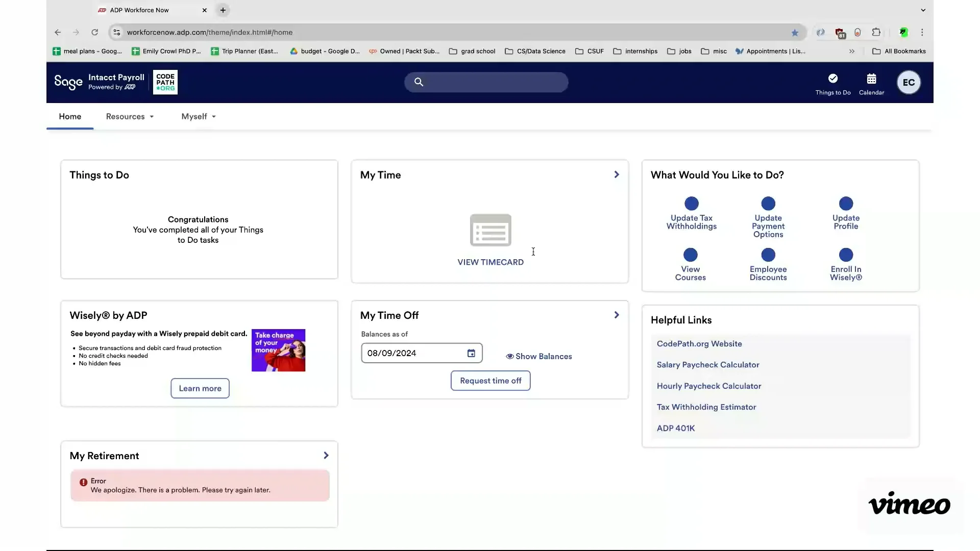The width and height of the screenshot is (980, 551).
Task: Click the Update Payment Options icon
Action: [x=768, y=204]
